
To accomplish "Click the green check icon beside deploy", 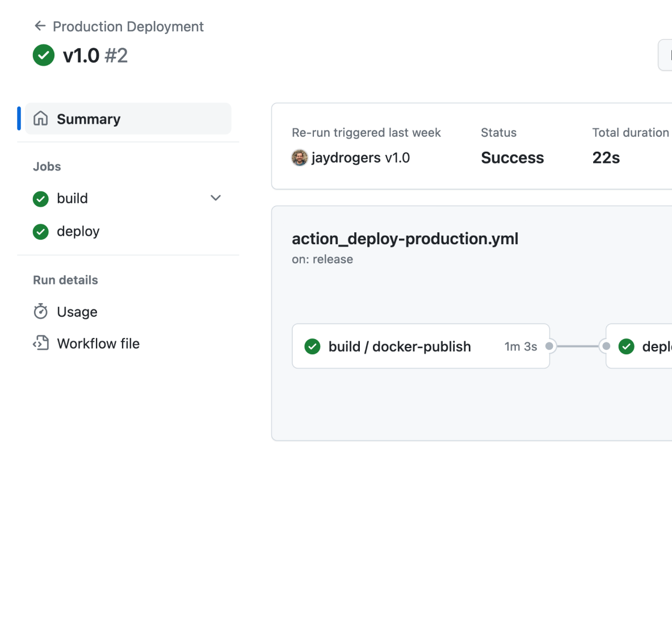I will click(41, 232).
